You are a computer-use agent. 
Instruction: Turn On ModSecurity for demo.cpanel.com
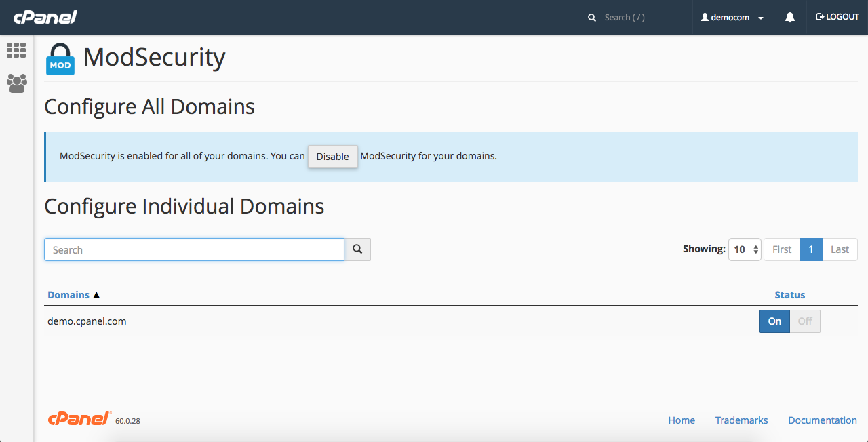click(774, 321)
